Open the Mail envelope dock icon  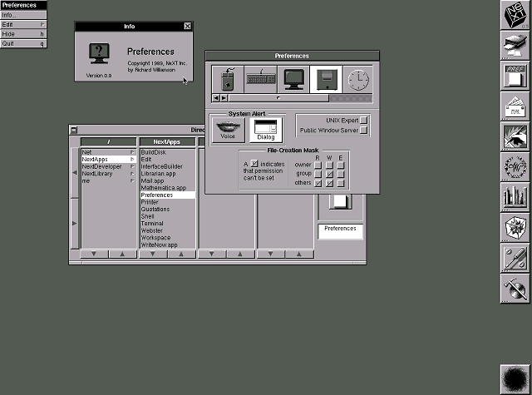click(x=515, y=106)
